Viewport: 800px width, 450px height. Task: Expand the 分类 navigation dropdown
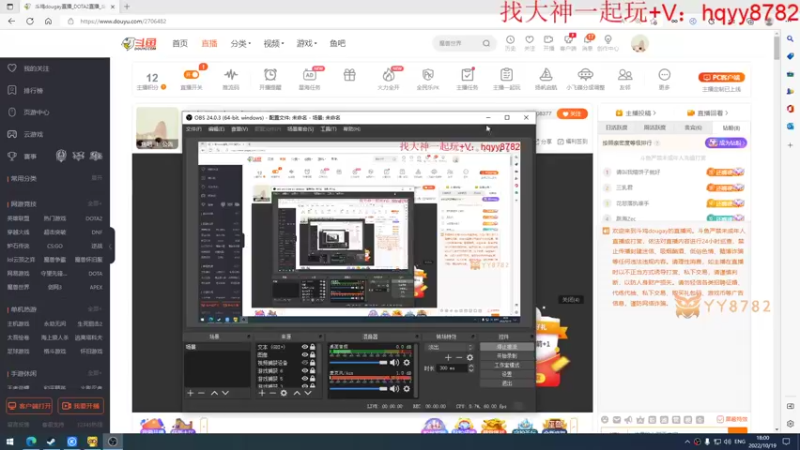click(240, 43)
